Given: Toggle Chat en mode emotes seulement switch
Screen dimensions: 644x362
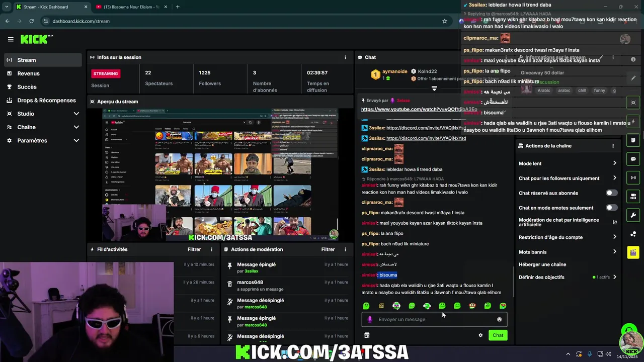Looking at the screenshot, I should click(611, 208).
